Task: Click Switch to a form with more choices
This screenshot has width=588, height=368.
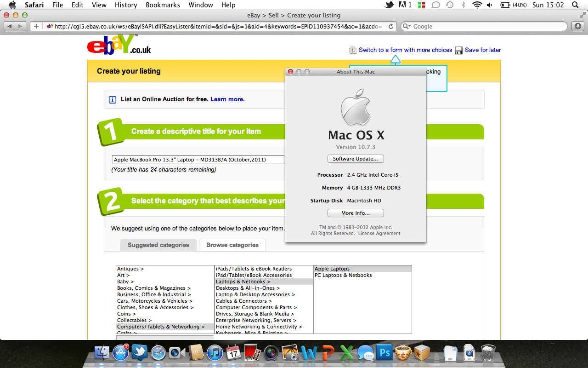Action: click(x=406, y=50)
